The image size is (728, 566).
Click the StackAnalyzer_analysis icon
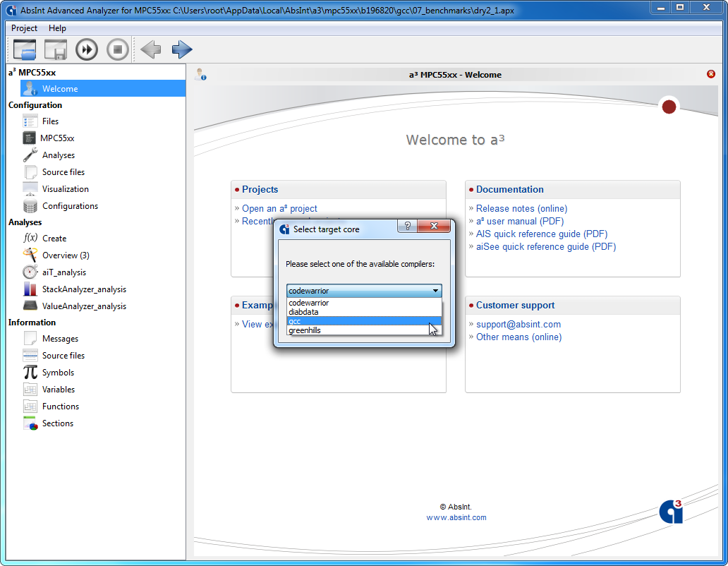pyautogui.click(x=30, y=289)
